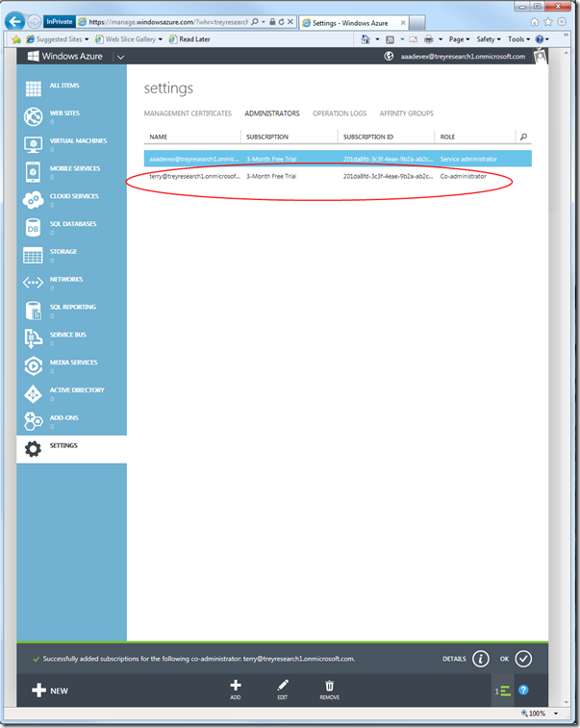Click the globe language icon
The height and width of the screenshot is (728, 580).
389,56
